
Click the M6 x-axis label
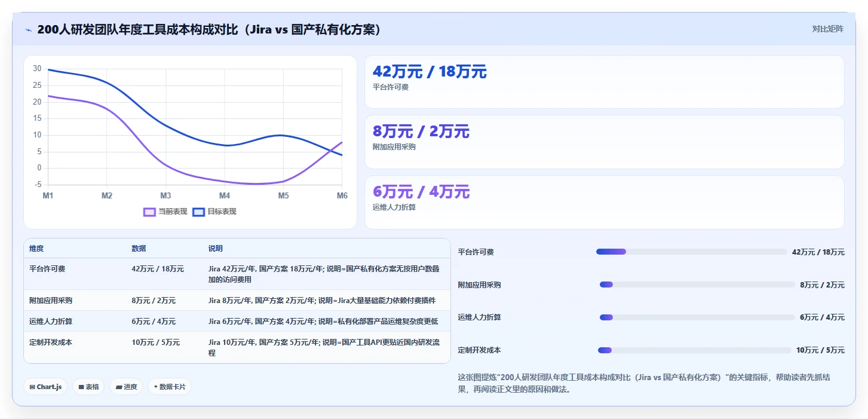pos(342,195)
